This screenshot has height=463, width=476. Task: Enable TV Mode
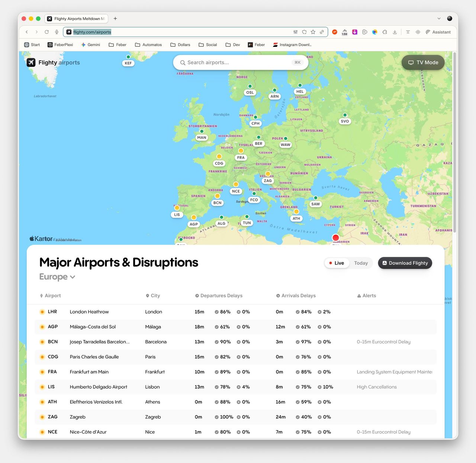pyautogui.click(x=423, y=62)
